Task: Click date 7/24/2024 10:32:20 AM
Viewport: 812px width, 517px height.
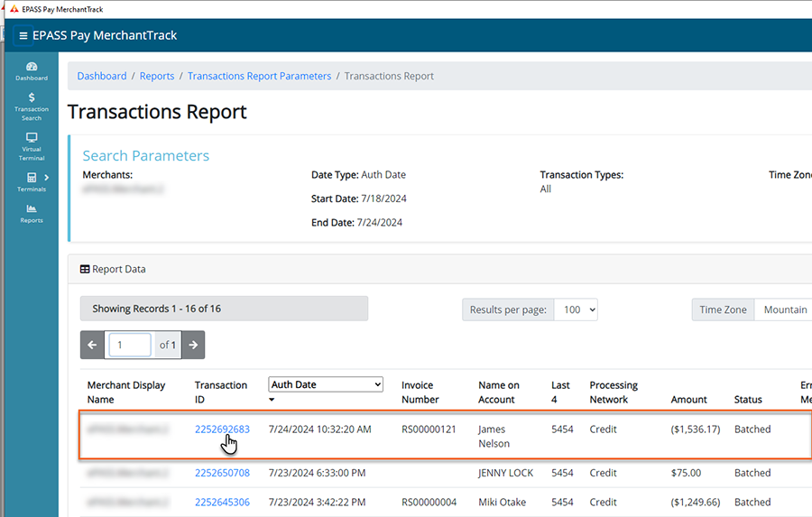Action: click(320, 429)
